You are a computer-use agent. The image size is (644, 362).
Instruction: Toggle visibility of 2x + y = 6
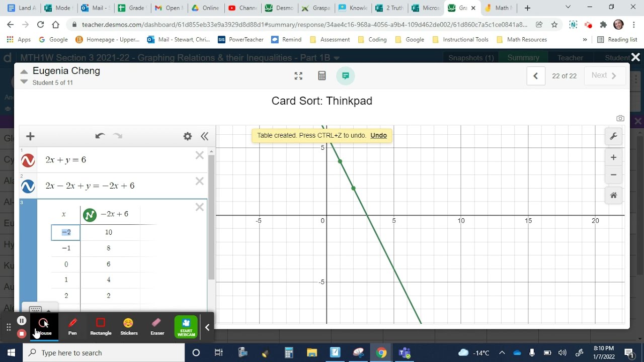tap(28, 160)
